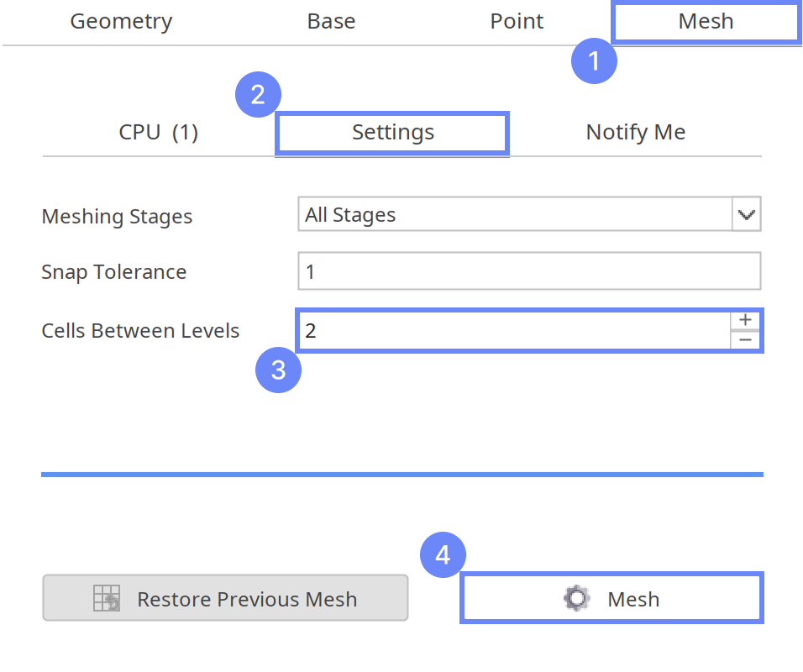
Task: Expand the Meshing Stages dropdown arrow
Action: [746, 215]
